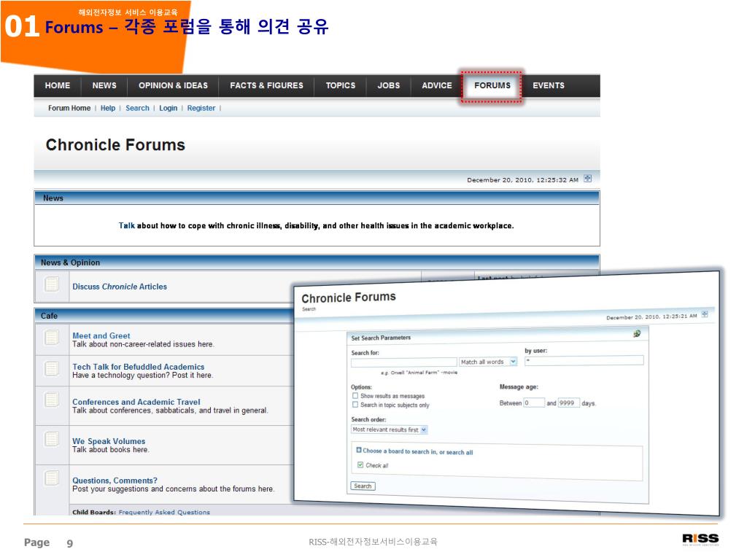Open Tech Talk for Befuddled Academics

click(138, 367)
